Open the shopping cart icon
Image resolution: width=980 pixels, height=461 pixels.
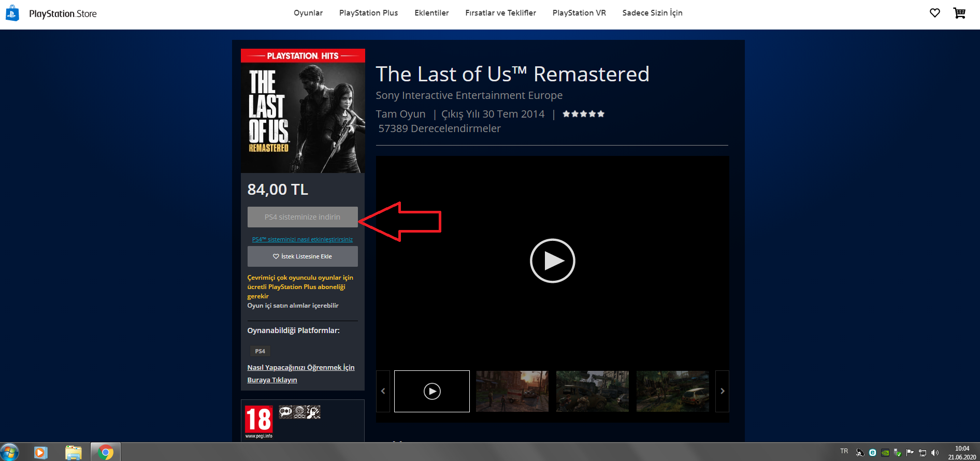(959, 13)
